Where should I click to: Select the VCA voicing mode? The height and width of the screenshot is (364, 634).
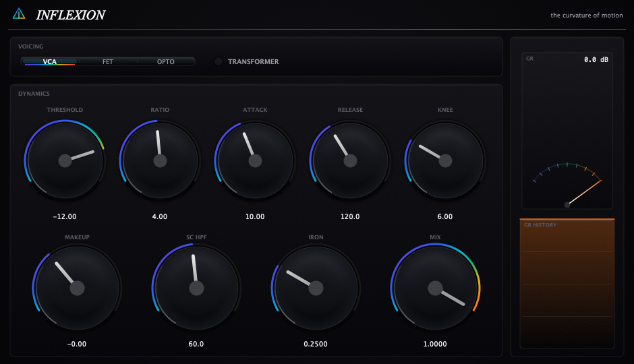(x=50, y=61)
